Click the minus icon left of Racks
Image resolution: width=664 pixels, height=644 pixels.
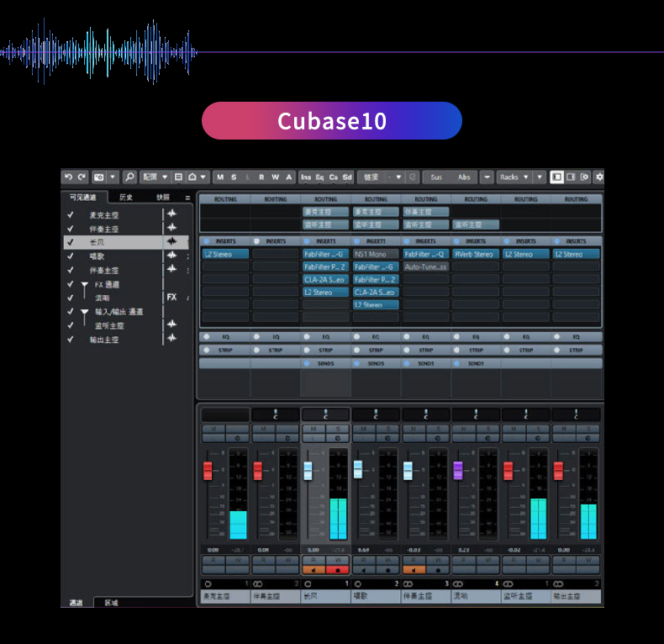487,177
